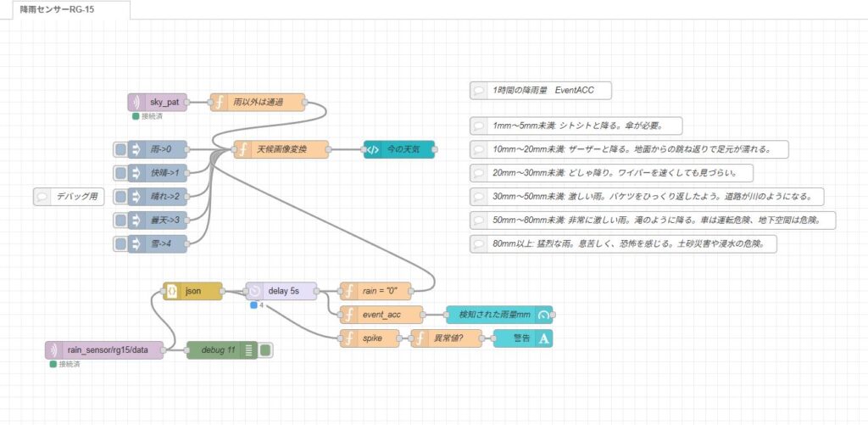This screenshot has height=425, width=868.
Task: Select the 降雨センサーRG-15 flow tab
Action: pos(66,9)
